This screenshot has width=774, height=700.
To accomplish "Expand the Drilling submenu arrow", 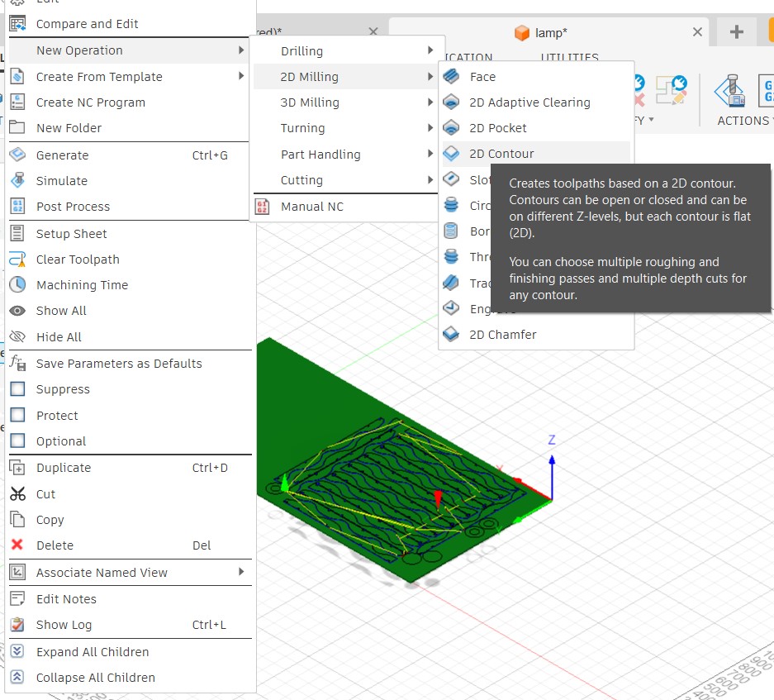I will click(430, 50).
